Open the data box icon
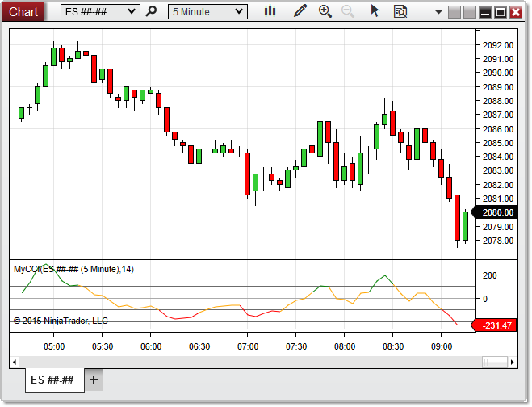This screenshot has width=532, height=407. click(400, 11)
